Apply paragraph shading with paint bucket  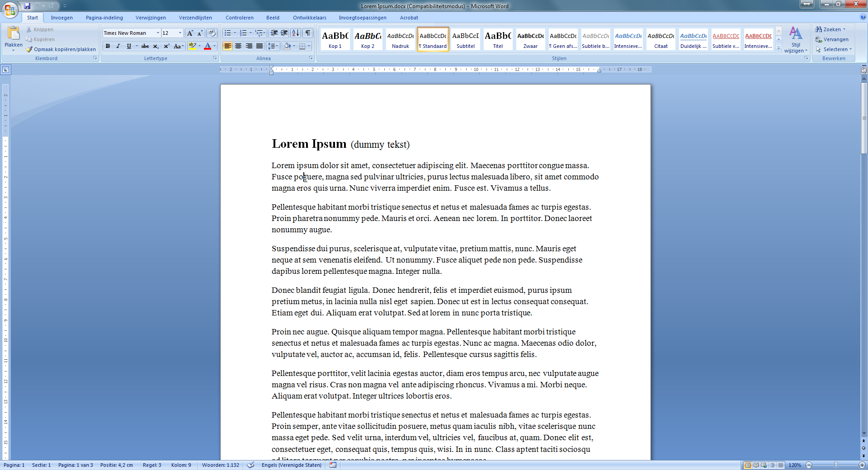coord(287,46)
